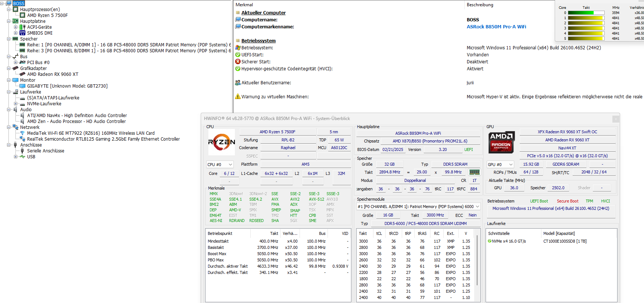This screenshot has width=644, height=303.
Task: Click the yellow warning triangle icon
Action: (238, 96)
